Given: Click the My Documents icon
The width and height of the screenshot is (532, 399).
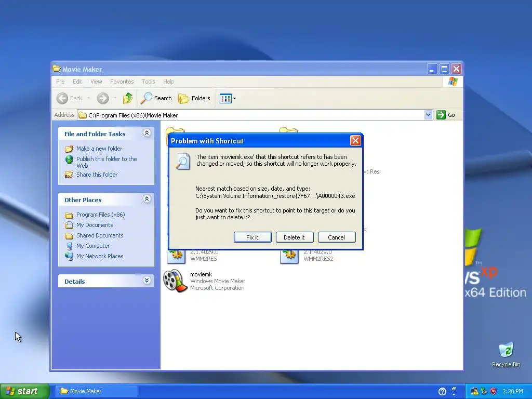Looking at the screenshot, I should pyautogui.click(x=69, y=225).
